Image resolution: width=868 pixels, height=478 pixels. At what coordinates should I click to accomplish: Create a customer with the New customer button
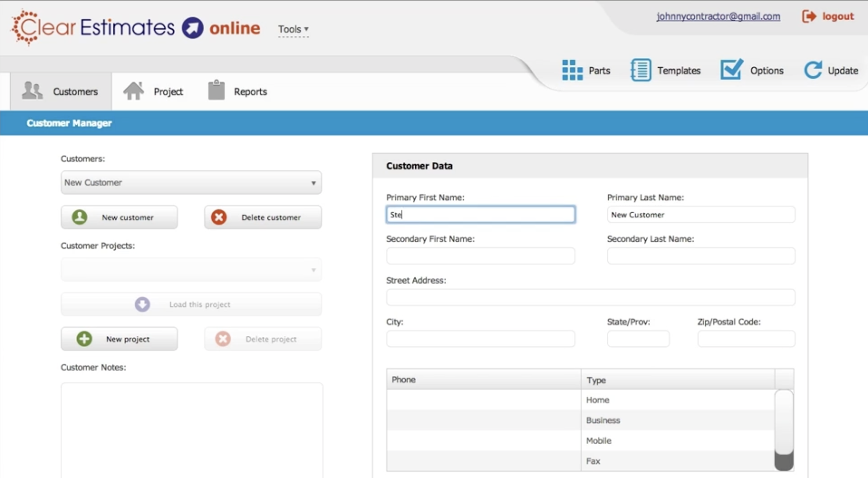pyautogui.click(x=119, y=217)
